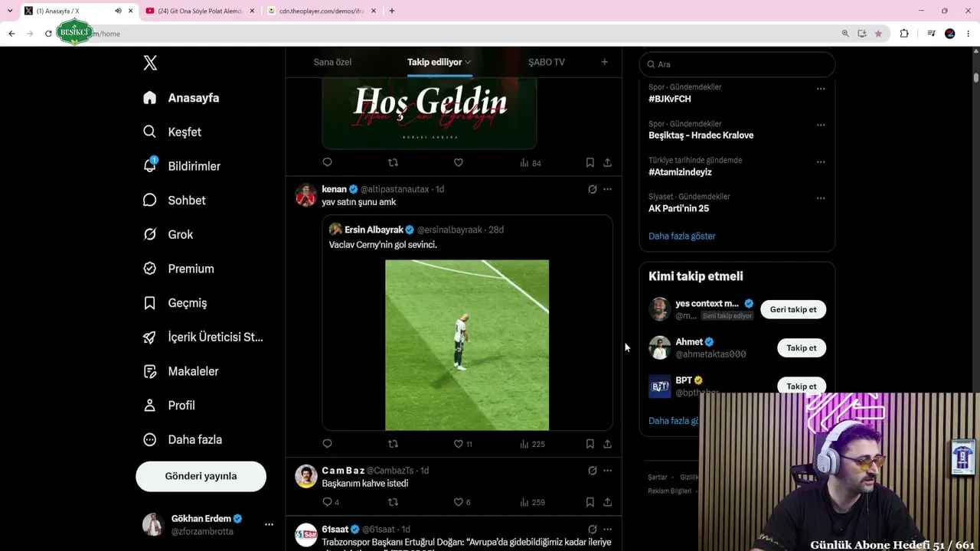
Task: Open Makaleler in the sidebar
Action: (x=181, y=371)
